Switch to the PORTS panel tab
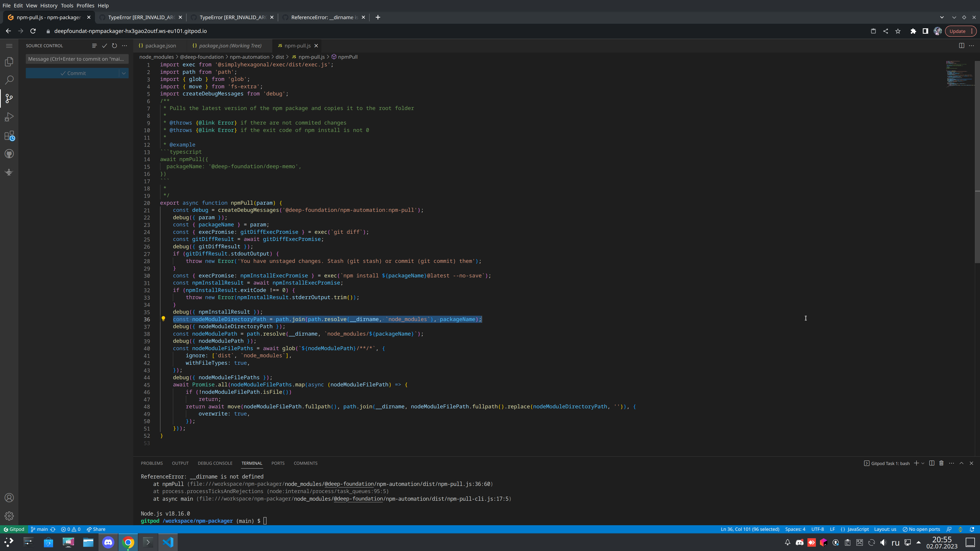Viewport: 980px width, 551px height. [x=278, y=463]
